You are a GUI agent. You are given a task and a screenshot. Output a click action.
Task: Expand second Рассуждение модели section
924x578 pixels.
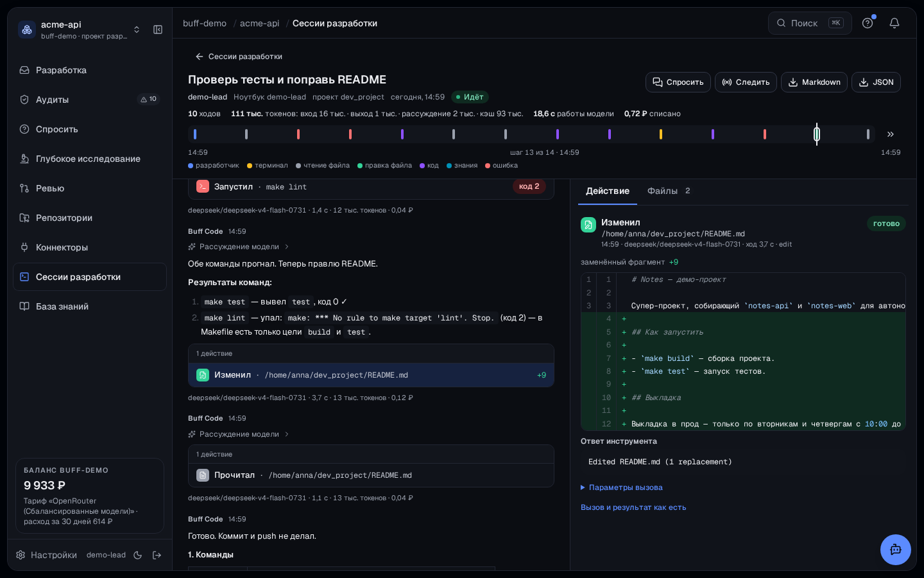[x=239, y=434]
